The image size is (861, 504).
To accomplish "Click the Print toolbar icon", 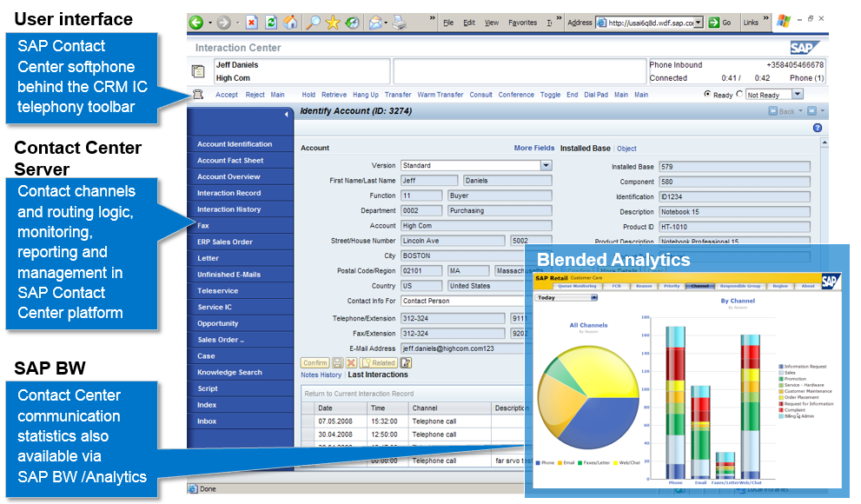I will (x=399, y=23).
